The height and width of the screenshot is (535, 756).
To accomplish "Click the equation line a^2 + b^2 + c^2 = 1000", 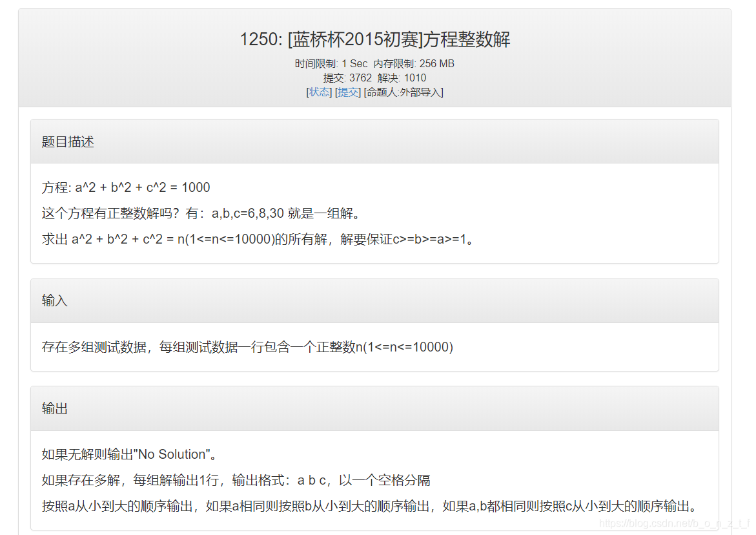I will [126, 187].
